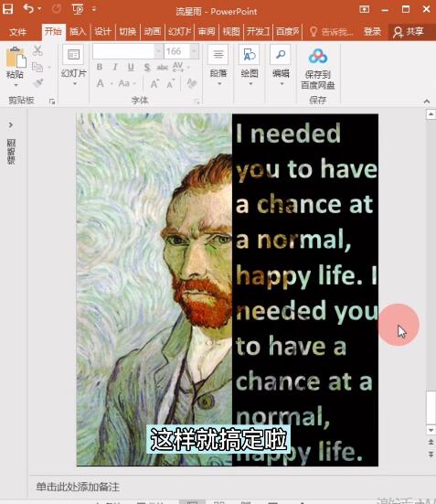Image resolution: width=436 pixels, height=504 pixels.
Task: Open the Paragraph (段落) icon
Action: tap(218, 55)
